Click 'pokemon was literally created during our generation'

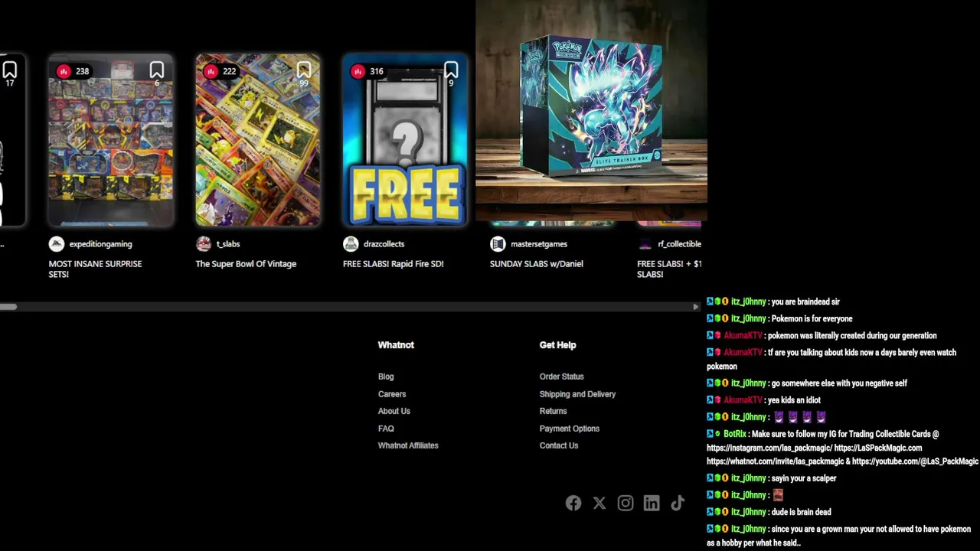tap(852, 335)
